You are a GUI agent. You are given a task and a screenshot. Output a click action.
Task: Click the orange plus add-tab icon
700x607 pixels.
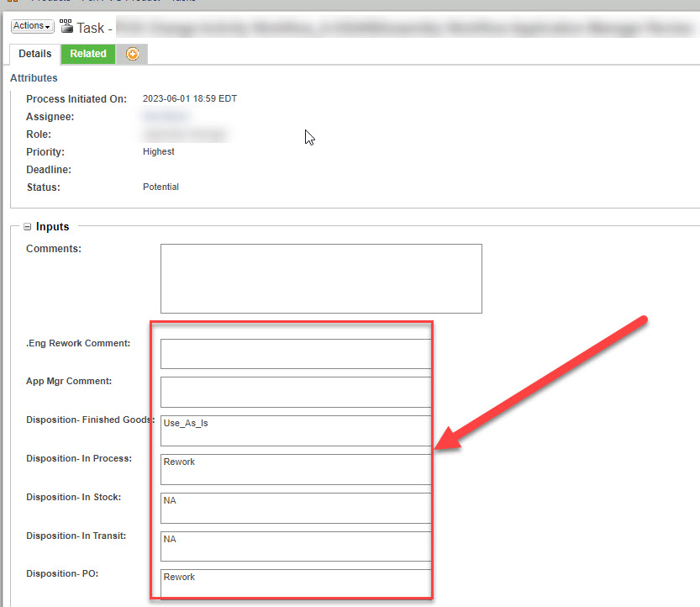[x=131, y=53]
